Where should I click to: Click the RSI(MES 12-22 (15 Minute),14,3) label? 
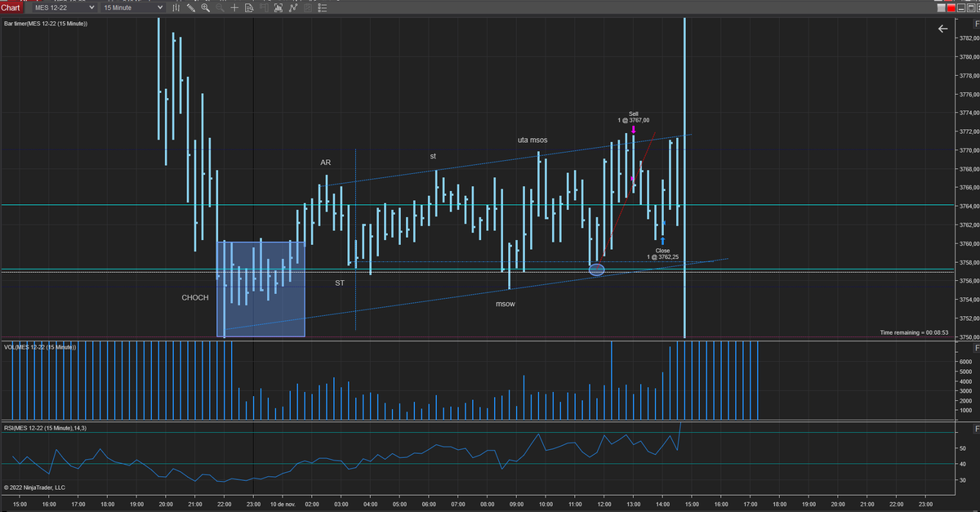point(45,428)
